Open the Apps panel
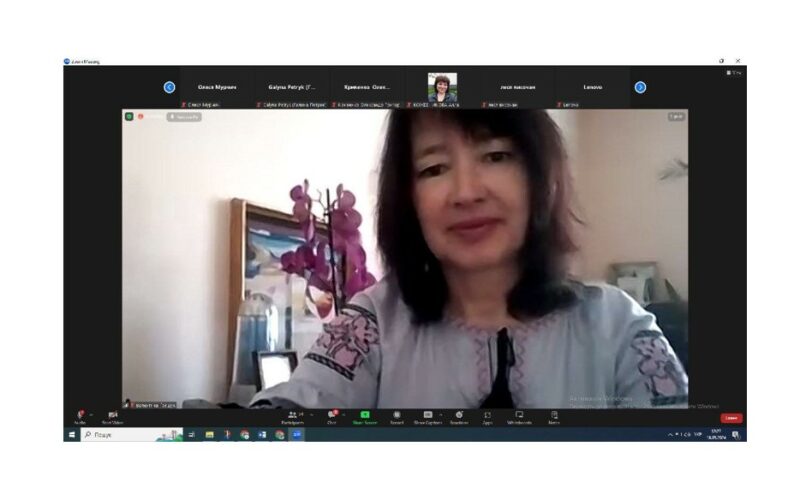The height and width of the screenshot is (500, 800). [487, 415]
